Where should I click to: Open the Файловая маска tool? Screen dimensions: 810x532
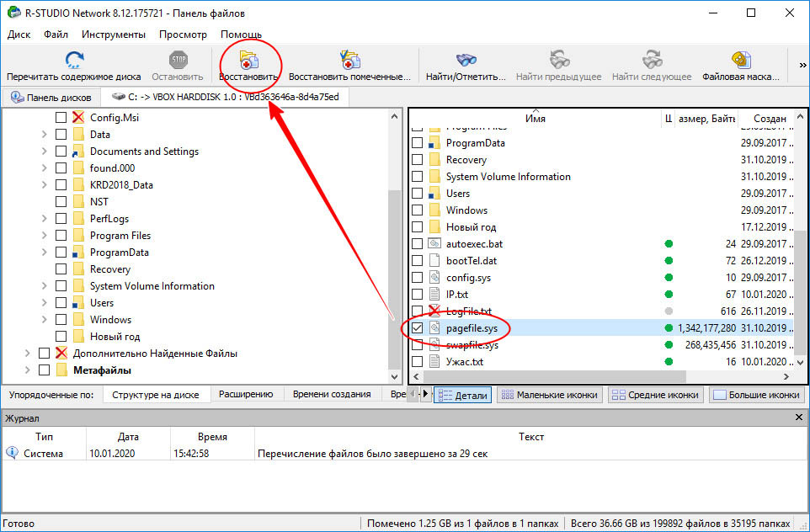[741, 66]
